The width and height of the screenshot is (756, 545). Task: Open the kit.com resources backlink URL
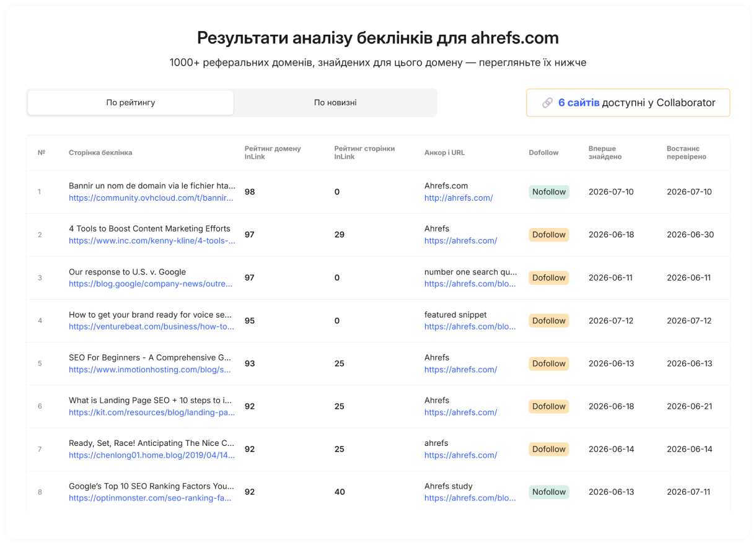(152, 412)
